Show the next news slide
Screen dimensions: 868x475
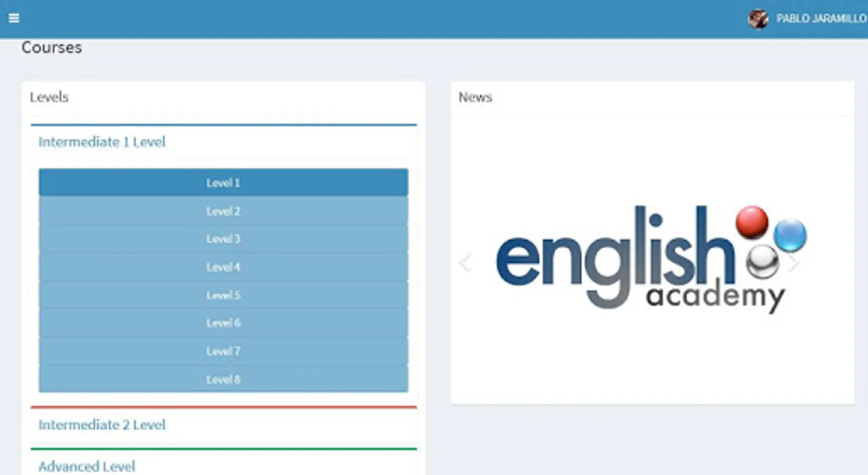793,262
